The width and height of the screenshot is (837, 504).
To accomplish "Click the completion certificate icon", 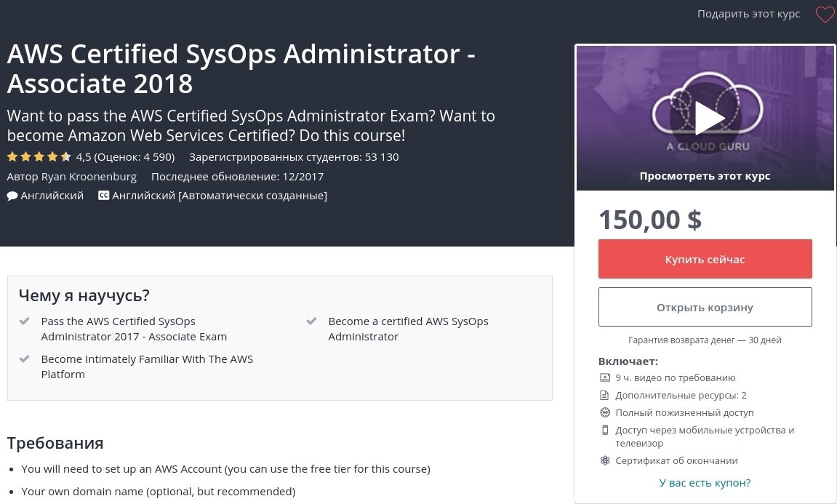I will 605,461.
